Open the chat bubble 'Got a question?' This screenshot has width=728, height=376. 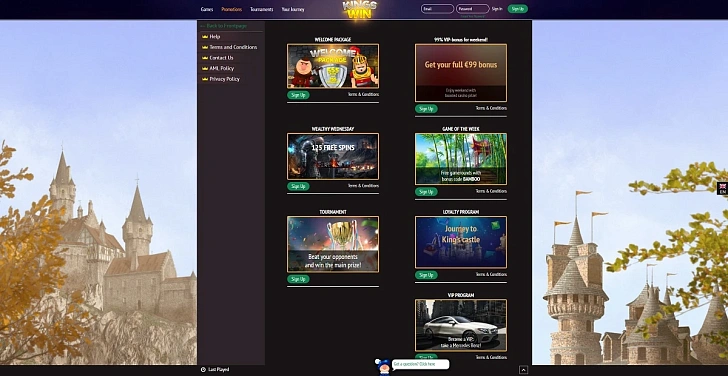click(421, 364)
